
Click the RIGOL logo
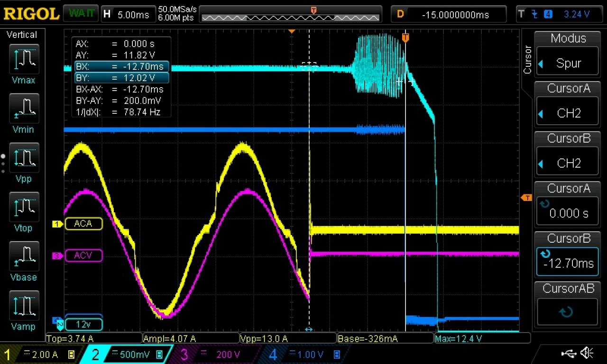[x=31, y=13]
